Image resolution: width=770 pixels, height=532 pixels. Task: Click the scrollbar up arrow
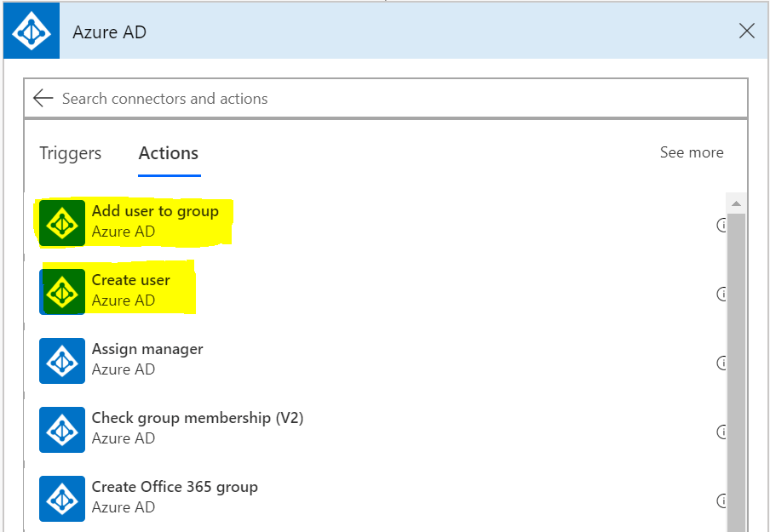(735, 204)
